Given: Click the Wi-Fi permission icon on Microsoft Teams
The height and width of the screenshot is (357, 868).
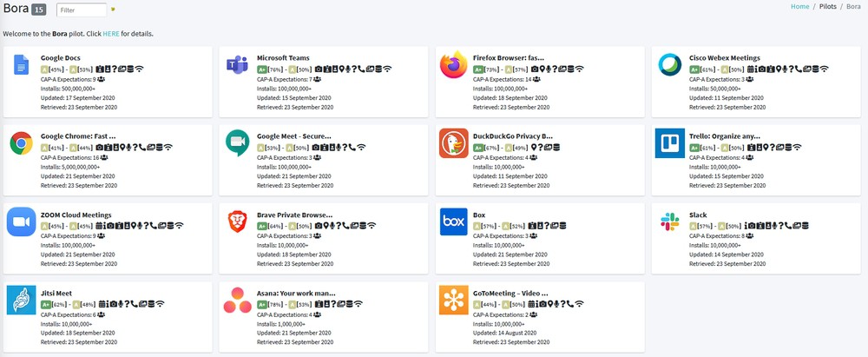Looking at the screenshot, I should click(387, 69).
